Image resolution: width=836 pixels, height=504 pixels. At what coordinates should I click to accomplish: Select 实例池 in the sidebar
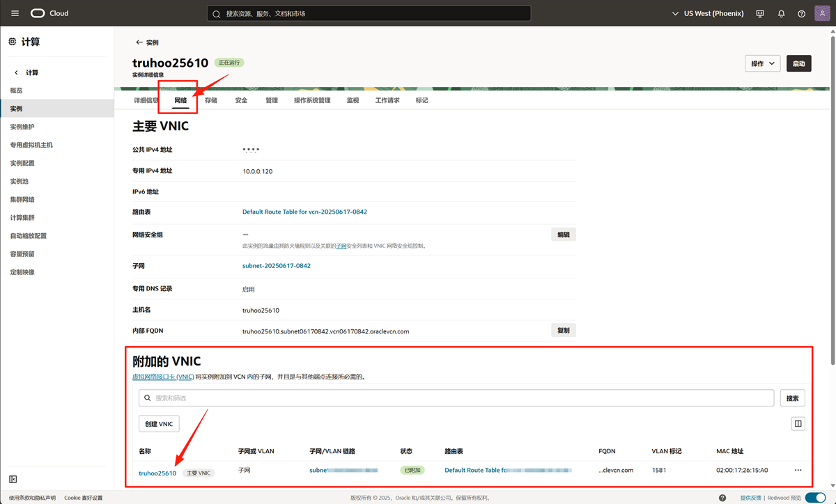20,181
